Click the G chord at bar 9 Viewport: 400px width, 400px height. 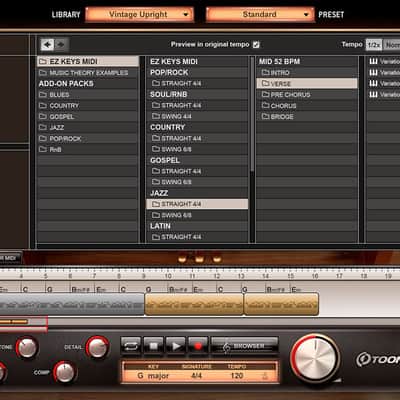[x=148, y=289]
